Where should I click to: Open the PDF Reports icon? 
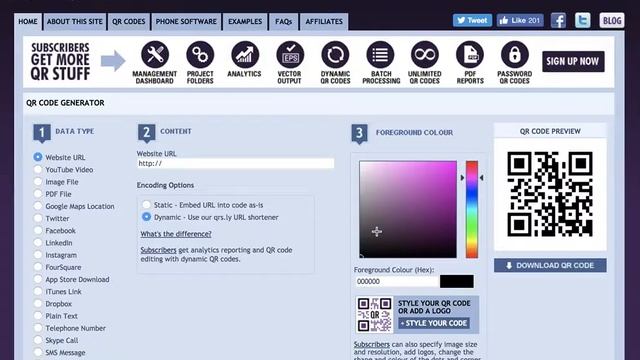(x=470, y=55)
